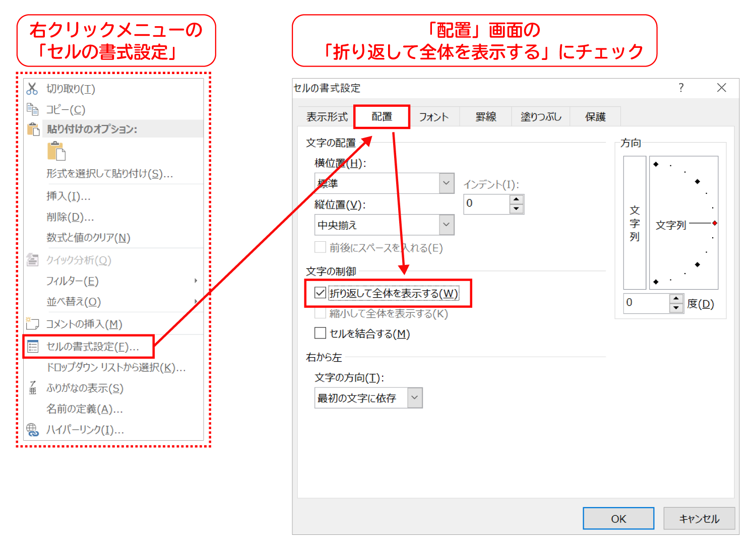Click the top diamond on orientation dial
The image size is (756, 549).
(656, 164)
